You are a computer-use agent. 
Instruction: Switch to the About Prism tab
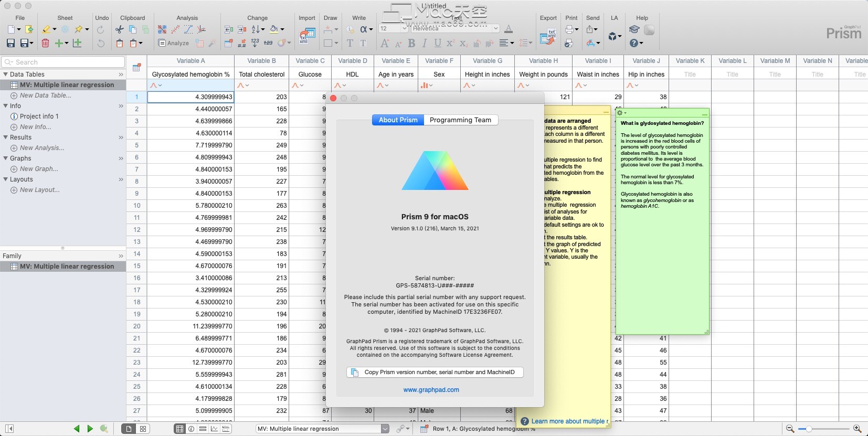(398, 120)
